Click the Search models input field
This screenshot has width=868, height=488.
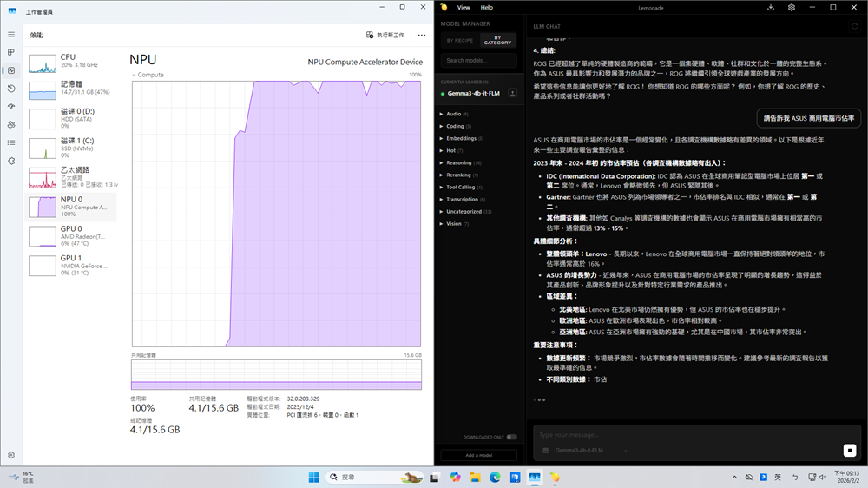point(478,61)
